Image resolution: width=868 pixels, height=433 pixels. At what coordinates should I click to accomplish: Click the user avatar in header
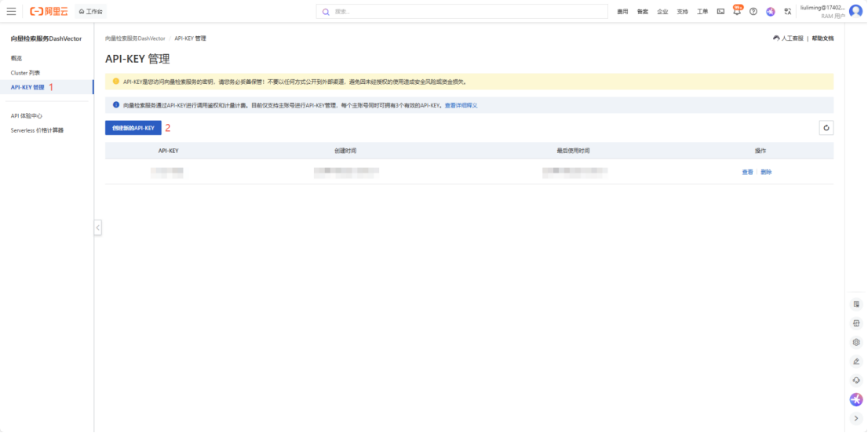855,11
